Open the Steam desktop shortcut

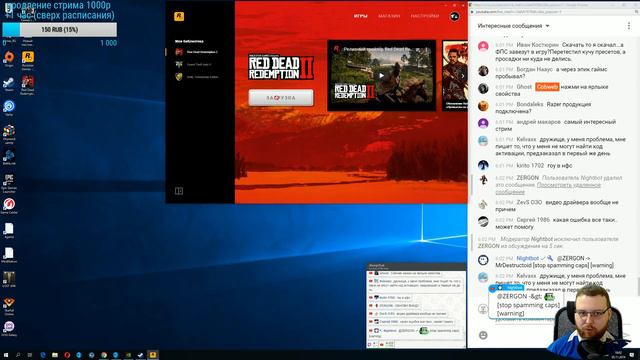click(x=9, y=84)
